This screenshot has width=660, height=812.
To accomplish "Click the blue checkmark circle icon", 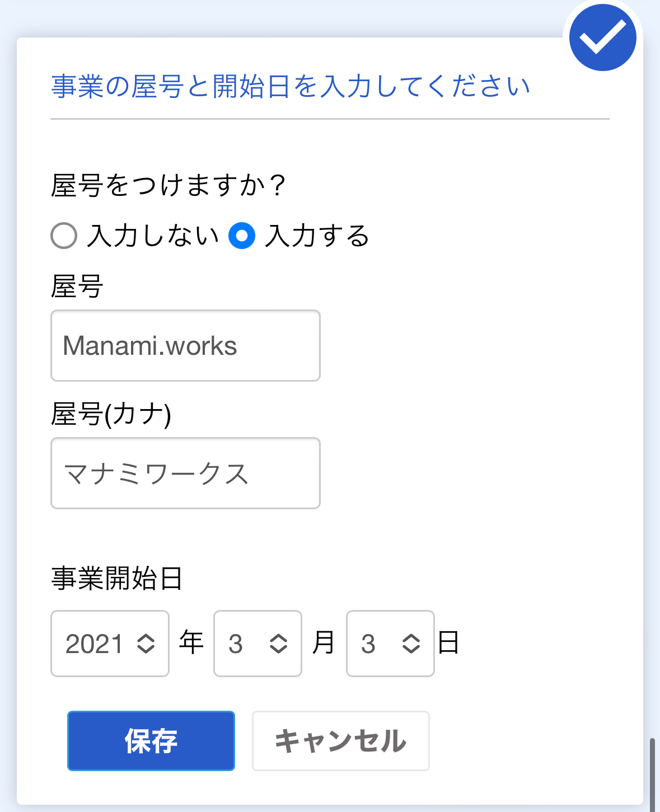I will point(602,37).
